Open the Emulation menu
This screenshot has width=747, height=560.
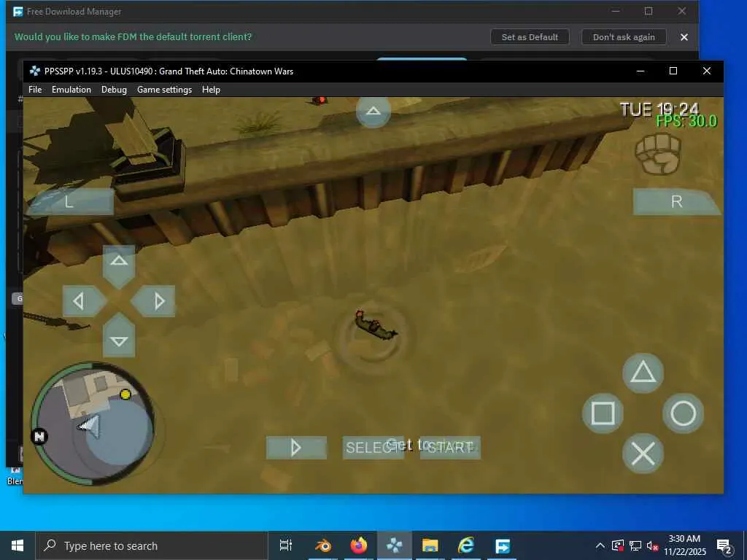tap(71, 90)
